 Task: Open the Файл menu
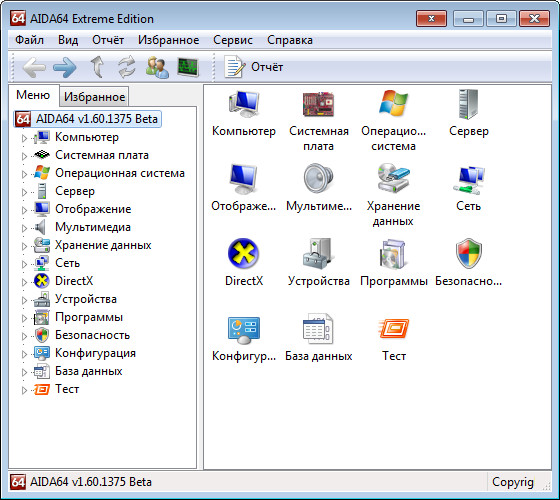coord(30,40)
